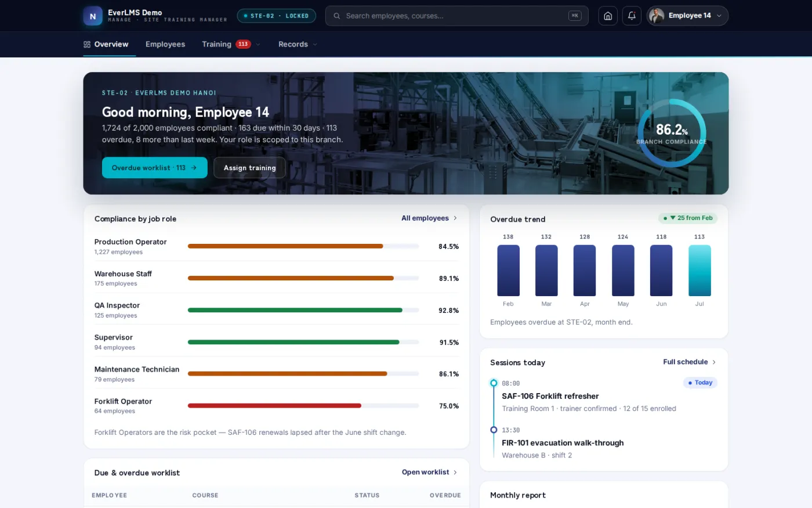The width and height of the screenshot is (812, 508).
Task: Click the OVERDUE column header
Action: click(x=445, y=495)
